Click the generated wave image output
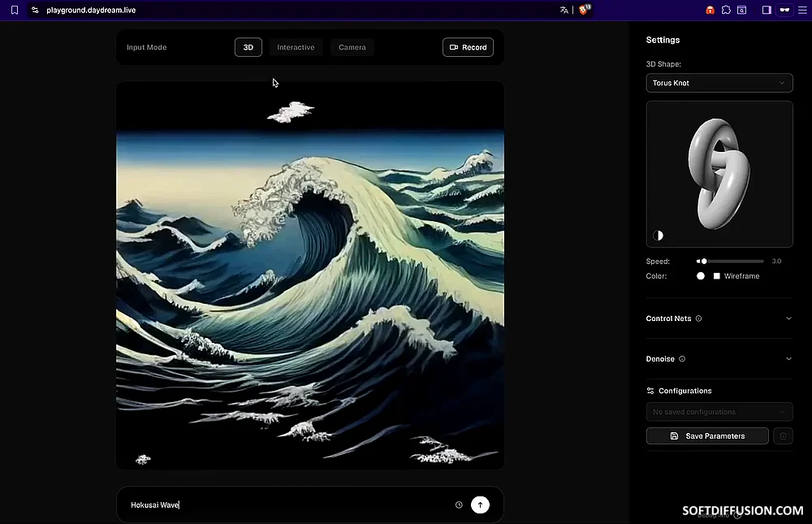The image size is (812, 524). pyautogui.click(x=309, y=275)
